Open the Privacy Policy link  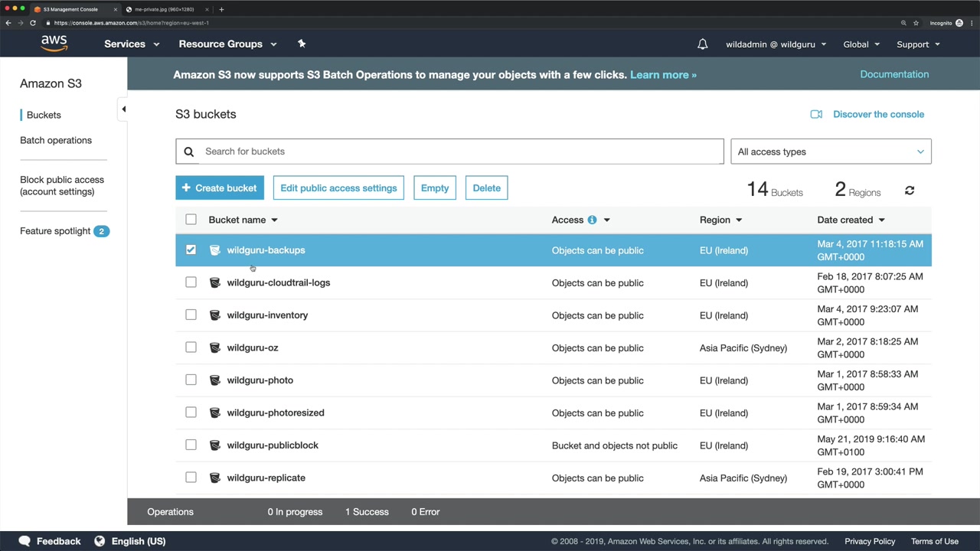tap(870, 541)
